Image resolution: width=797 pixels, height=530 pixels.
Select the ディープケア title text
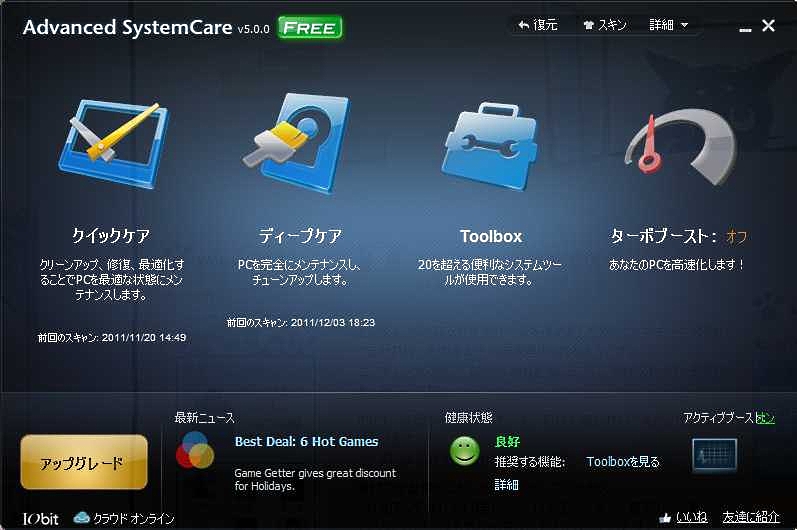tap(300, 236)
